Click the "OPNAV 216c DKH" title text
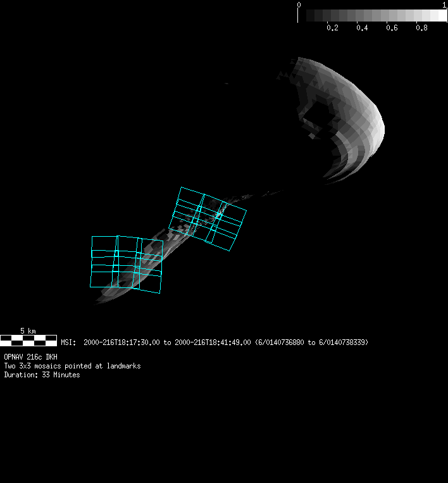Viewport: 448px width, 483px height. [31, 358]
